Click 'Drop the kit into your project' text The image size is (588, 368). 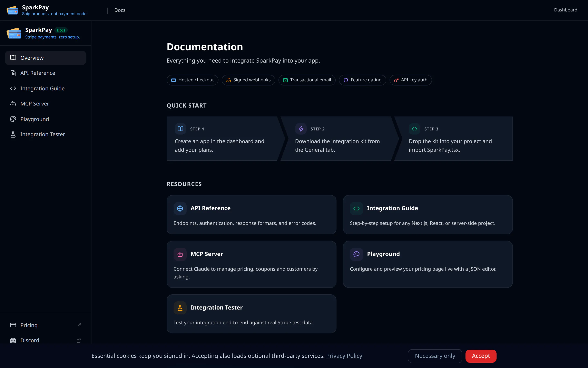tap(450, 146)
